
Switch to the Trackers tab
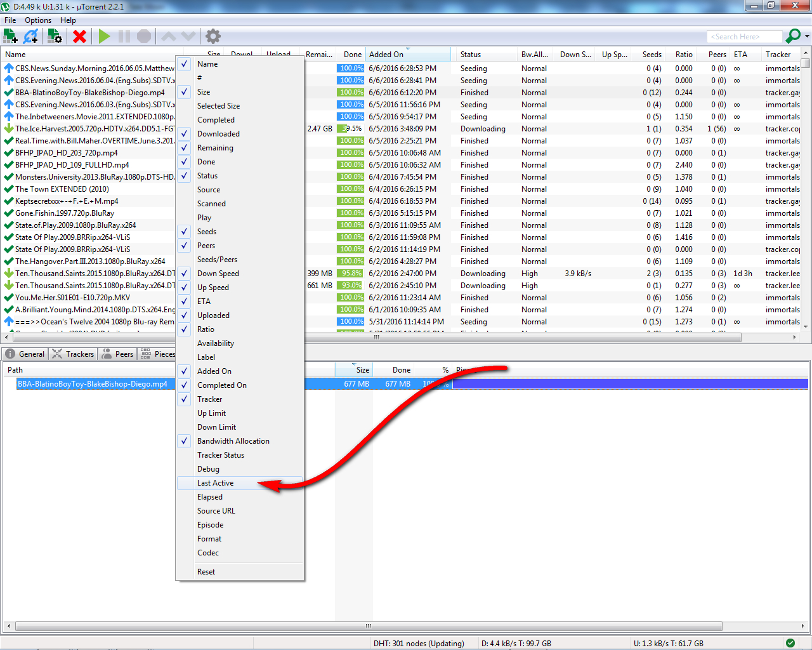[x=74, y=354]
